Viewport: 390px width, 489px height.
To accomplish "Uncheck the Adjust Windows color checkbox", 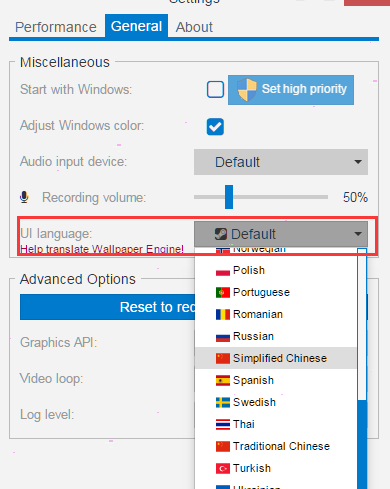I will tap(215, 127).
